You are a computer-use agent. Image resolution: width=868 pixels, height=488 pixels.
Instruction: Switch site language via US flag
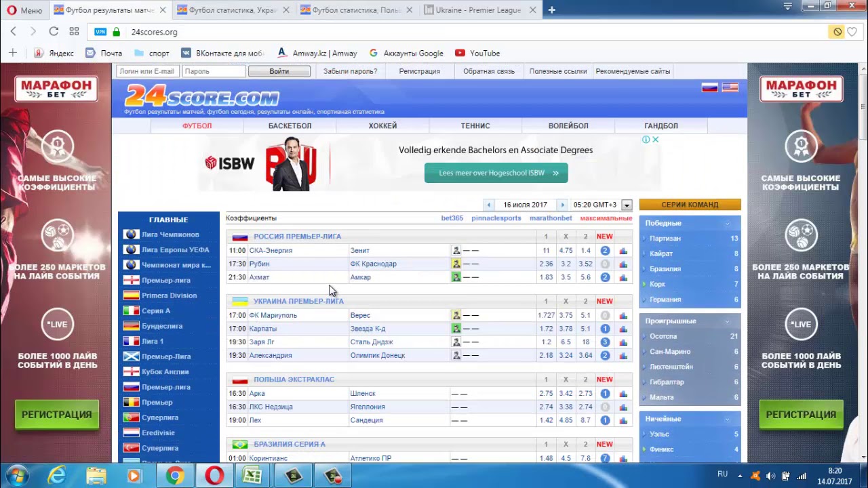coord(730,87)
